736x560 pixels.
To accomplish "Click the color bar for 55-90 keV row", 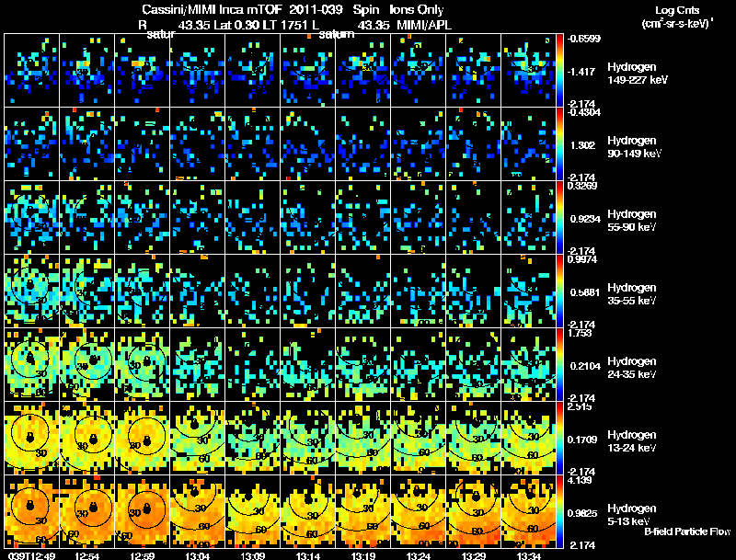I will (x=559, y=218).
